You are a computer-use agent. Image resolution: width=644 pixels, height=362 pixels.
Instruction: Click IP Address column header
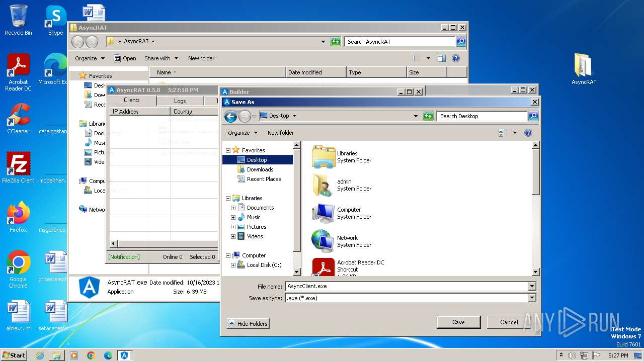coord(140,112)
